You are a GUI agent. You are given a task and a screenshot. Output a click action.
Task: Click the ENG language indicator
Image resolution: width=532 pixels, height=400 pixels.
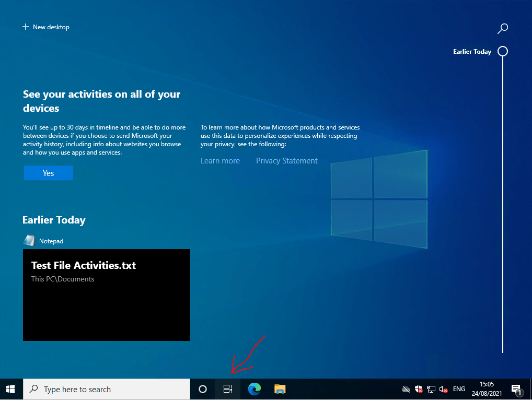(x=459, y=389)
